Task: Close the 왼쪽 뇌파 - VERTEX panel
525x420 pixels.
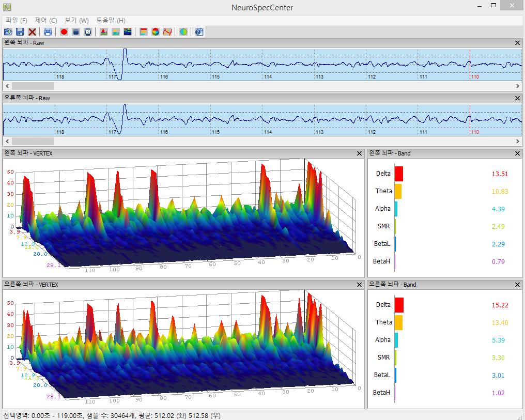Action: (x=359, y=153)
